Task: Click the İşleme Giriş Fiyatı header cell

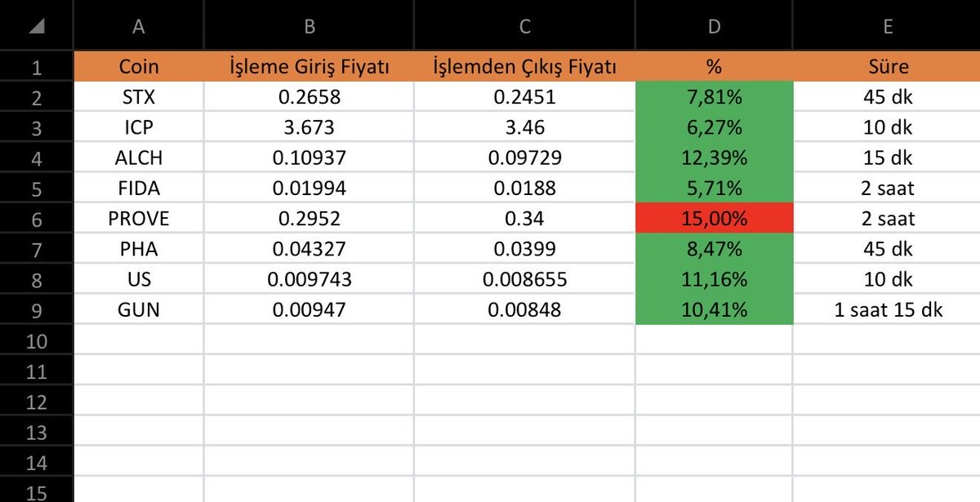Action: click(x=309, y=67)
